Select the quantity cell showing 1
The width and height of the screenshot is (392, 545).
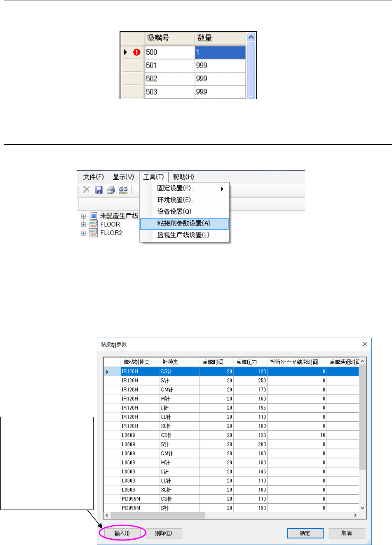coord(220,52)
